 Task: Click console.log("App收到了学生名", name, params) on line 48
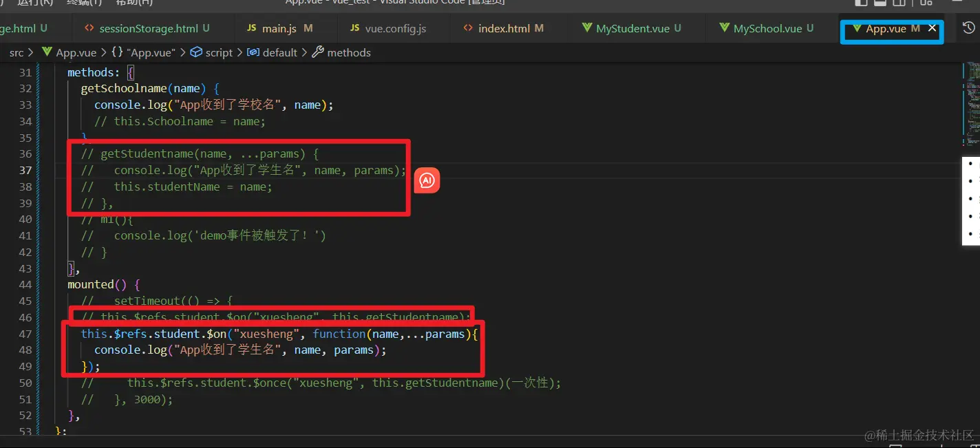coord(240,350)
